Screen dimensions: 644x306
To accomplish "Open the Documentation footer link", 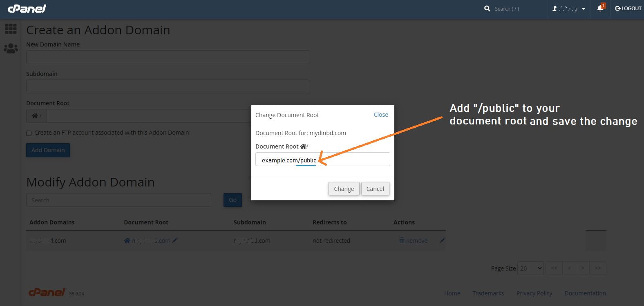I will click(x=585, y=293).
